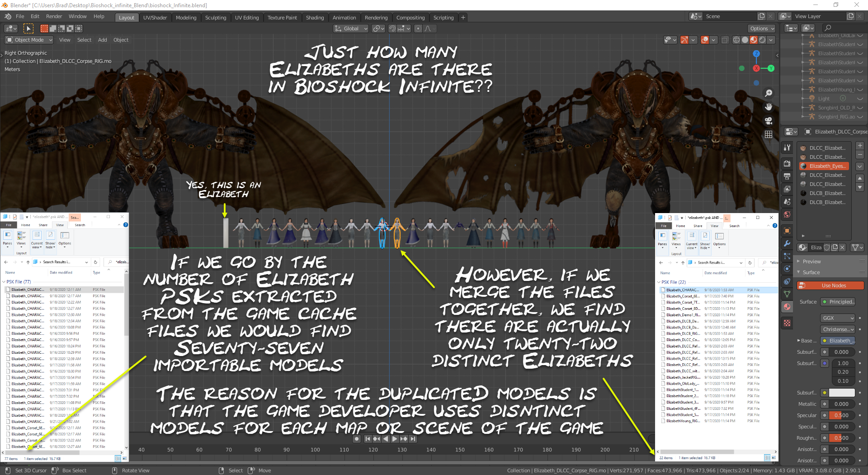868x475 pixels.
Task: Toggle X-ray mode in viewport
Action: [725, 40]
